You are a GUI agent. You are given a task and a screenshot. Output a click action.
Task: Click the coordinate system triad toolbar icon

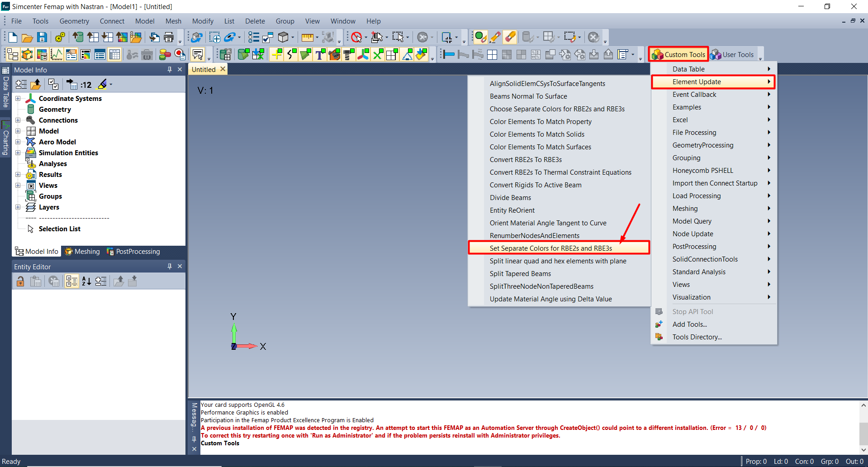(363, 55)
